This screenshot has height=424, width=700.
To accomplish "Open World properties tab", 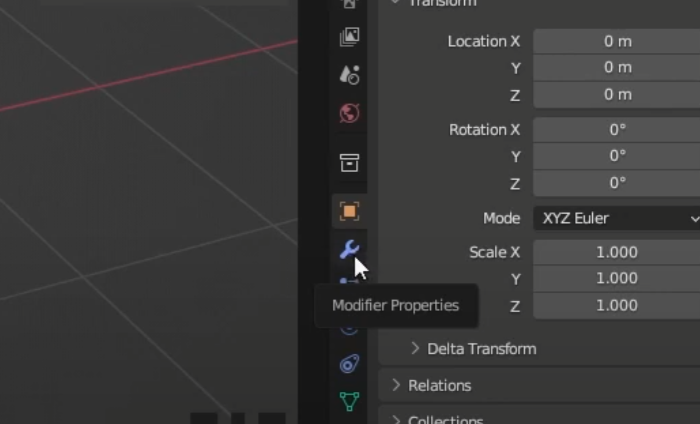I will pyautogui.click(x=350, y=113).
